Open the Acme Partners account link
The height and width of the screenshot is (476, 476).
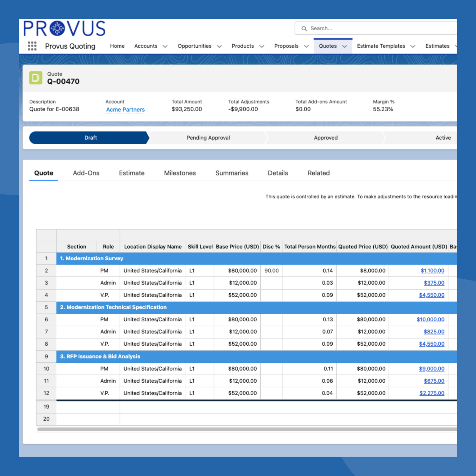[126, 109]
